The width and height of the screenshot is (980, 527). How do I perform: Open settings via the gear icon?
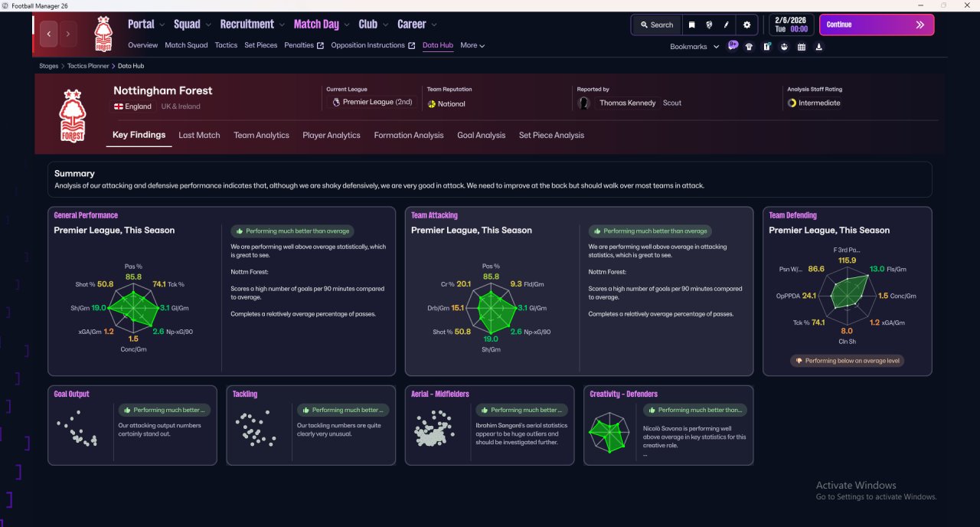(747, 25)
